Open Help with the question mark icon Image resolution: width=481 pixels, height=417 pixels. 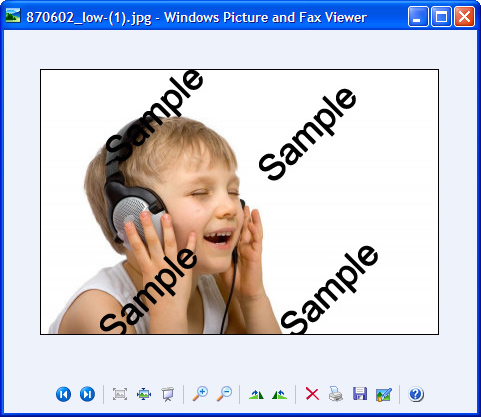(x=416, y=394)
